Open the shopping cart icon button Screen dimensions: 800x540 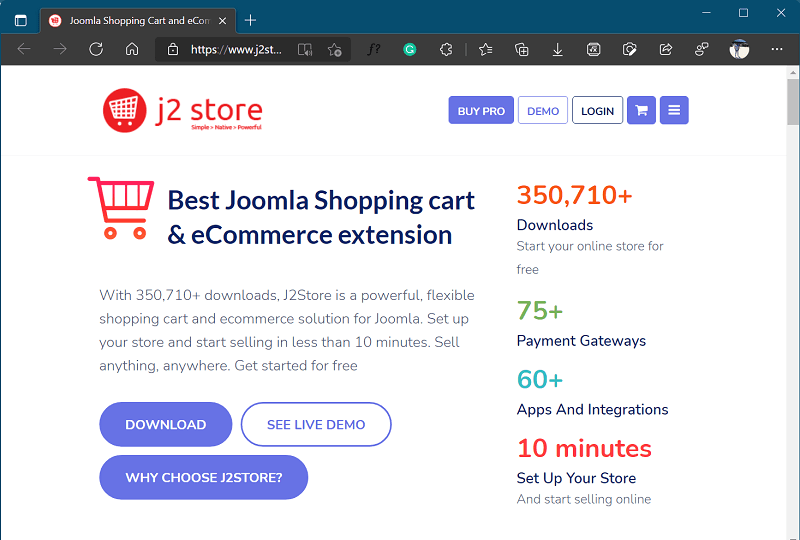(641, 110)
